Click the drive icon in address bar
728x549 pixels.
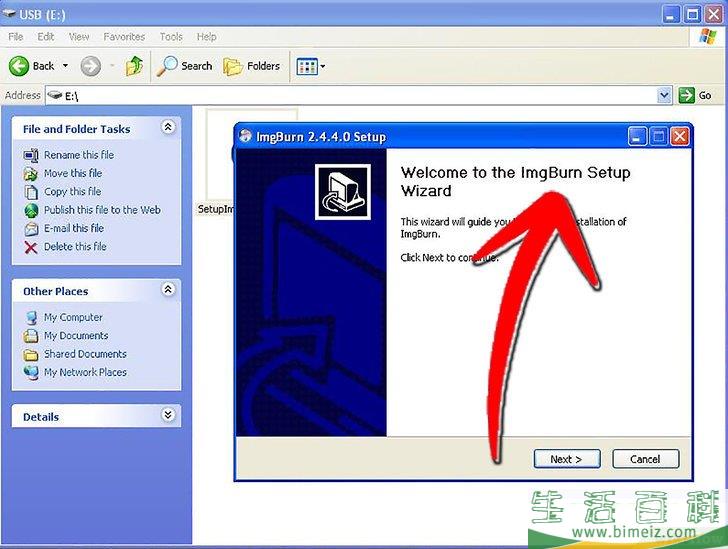(55, 95)
